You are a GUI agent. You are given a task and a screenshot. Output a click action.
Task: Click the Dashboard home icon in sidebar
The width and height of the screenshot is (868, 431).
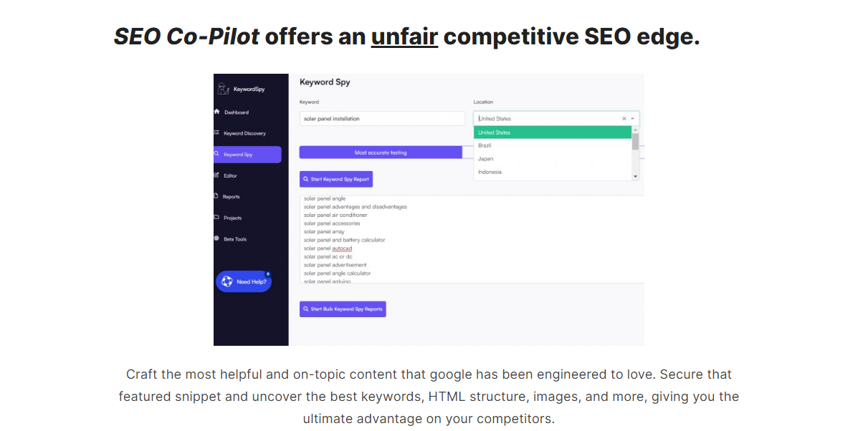[217, 112]
